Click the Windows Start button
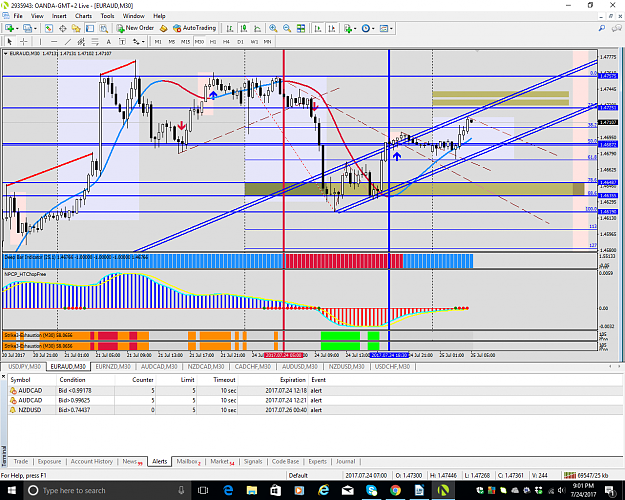This screenshot has width=625, height=500. click(11, 490)
